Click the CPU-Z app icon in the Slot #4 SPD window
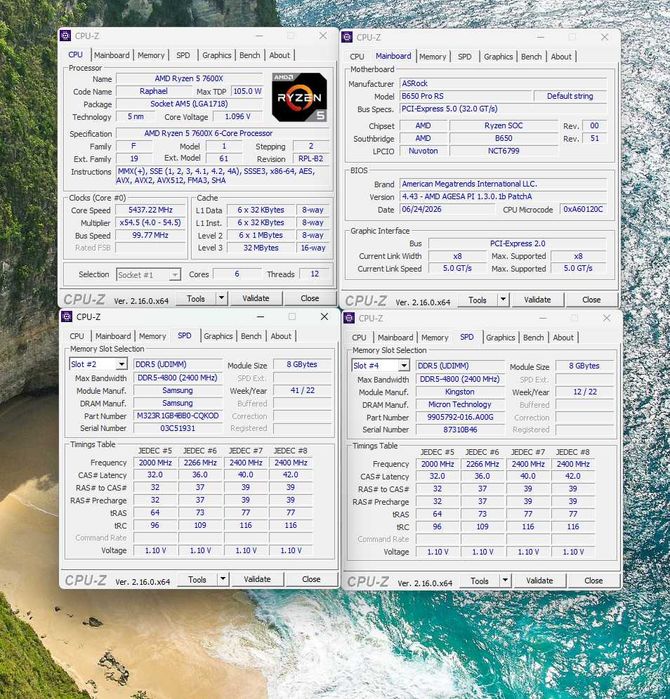This screenshot has width=670, height=699. 349,318
